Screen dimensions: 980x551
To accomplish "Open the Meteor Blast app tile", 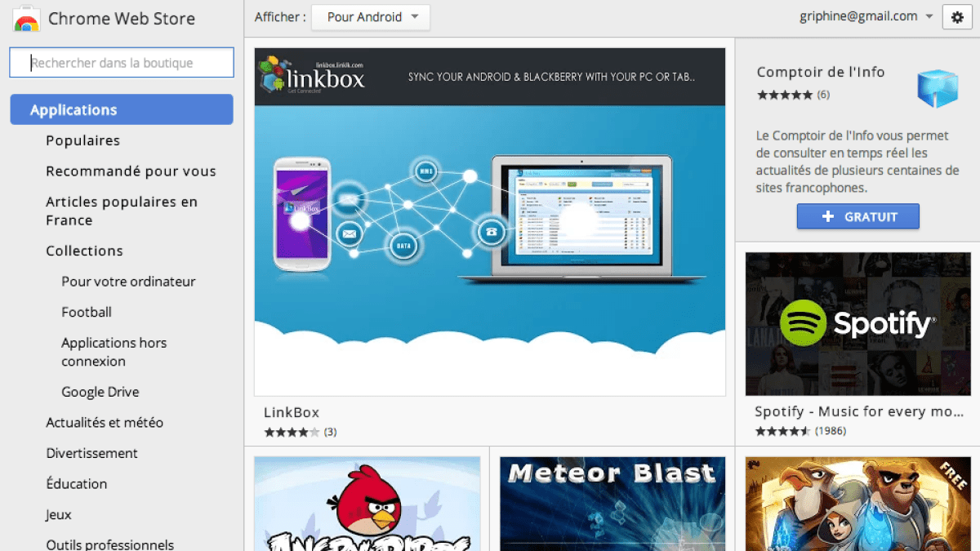I will click(612, 504).
